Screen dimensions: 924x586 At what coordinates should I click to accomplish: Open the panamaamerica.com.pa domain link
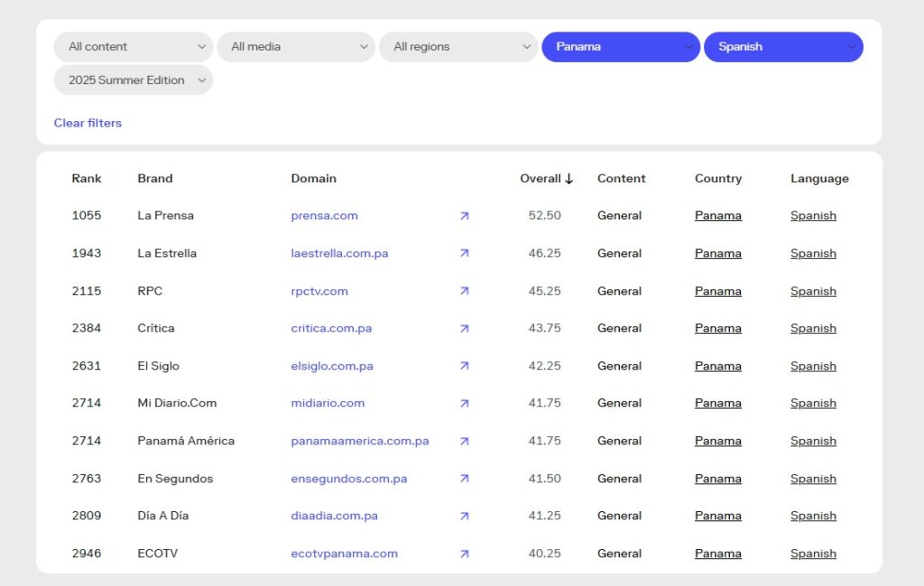360,441
